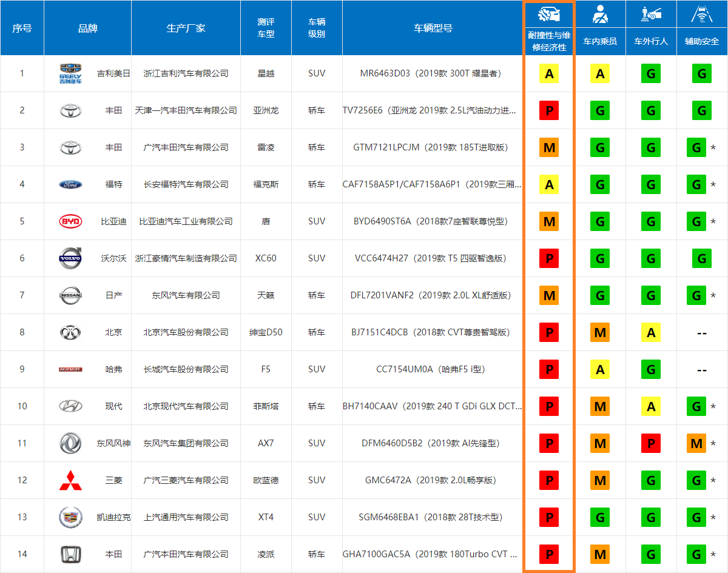The width and height of the screenshot is (728, 573).
Task: Click the 福克斯 model cell
Action: click(x=266, y=184)
